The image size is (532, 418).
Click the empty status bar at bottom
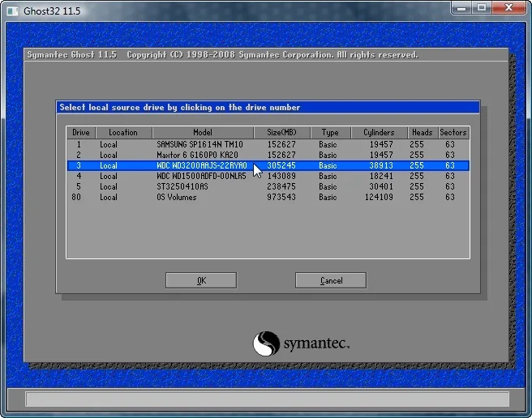coord(268,399)
